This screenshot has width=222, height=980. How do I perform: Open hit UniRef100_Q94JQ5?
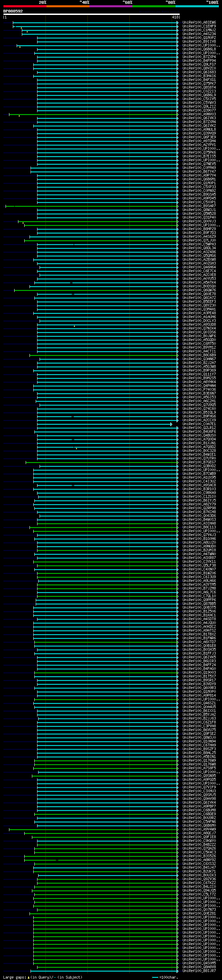(x=199, y=891)
